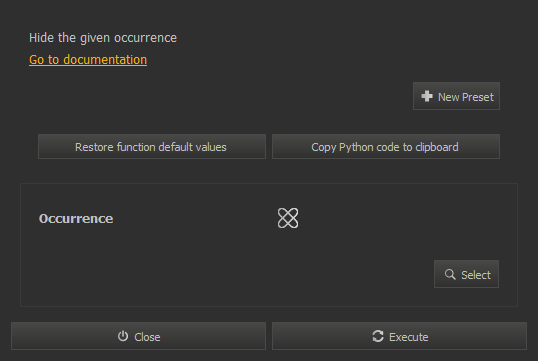Choose an occurrence with the Select button
Screen dimensions: 538x361
[466, 274]
